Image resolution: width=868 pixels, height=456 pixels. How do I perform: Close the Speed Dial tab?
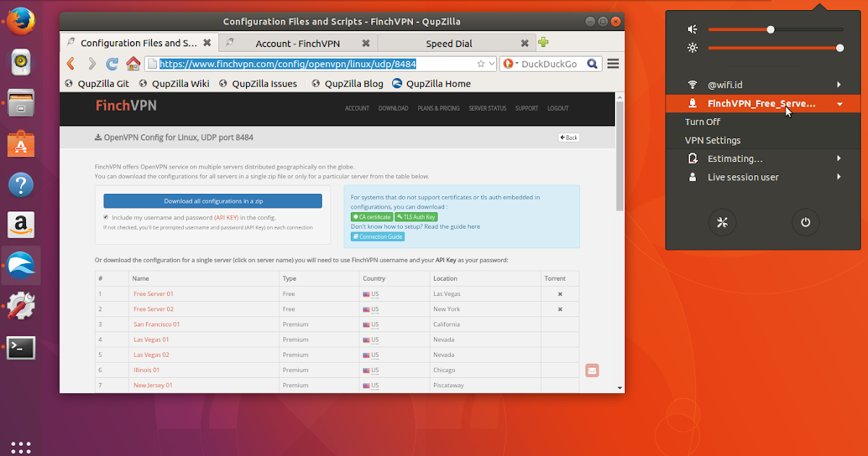click(526, 43)
